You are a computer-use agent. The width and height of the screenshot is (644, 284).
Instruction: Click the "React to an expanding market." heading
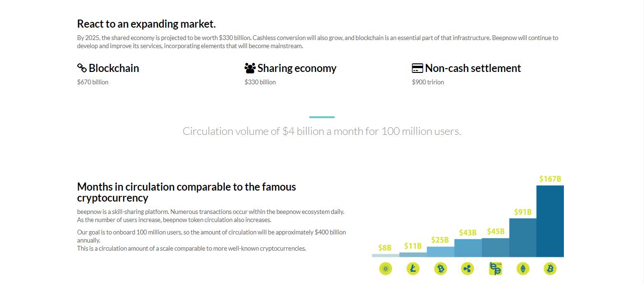[146, 24]
